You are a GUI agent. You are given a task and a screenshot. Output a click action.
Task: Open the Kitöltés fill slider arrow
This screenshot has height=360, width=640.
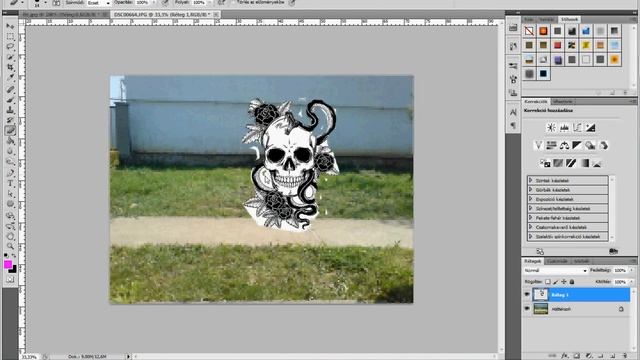pyautogui.click(x=631, y=282)
